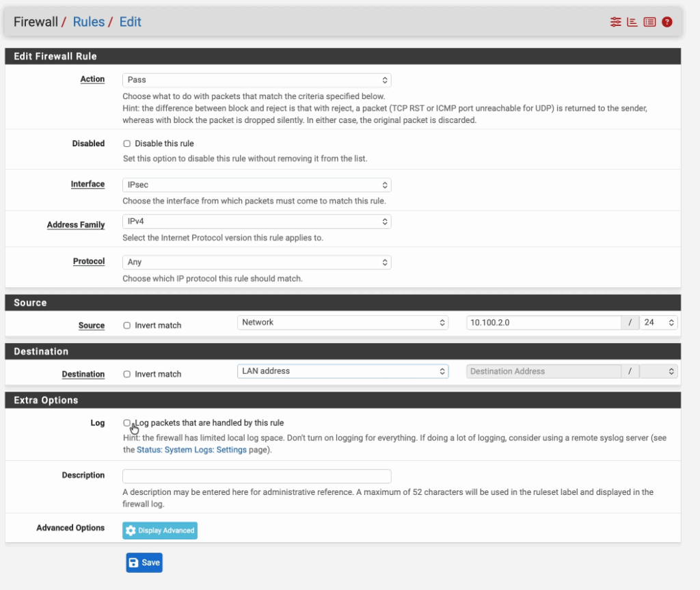Open the Status: System Logs: Settings link
The height and width of the screenshot is (590, 700).
(x=191, y=450)
